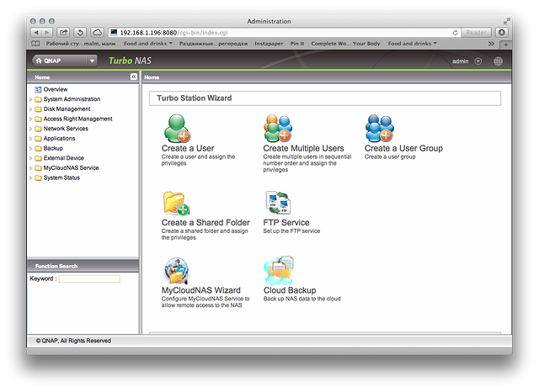Open the Pin It bookmark
Image resolution: width=539 pixels, height=392 pixels.
click(x=297, y=44)
